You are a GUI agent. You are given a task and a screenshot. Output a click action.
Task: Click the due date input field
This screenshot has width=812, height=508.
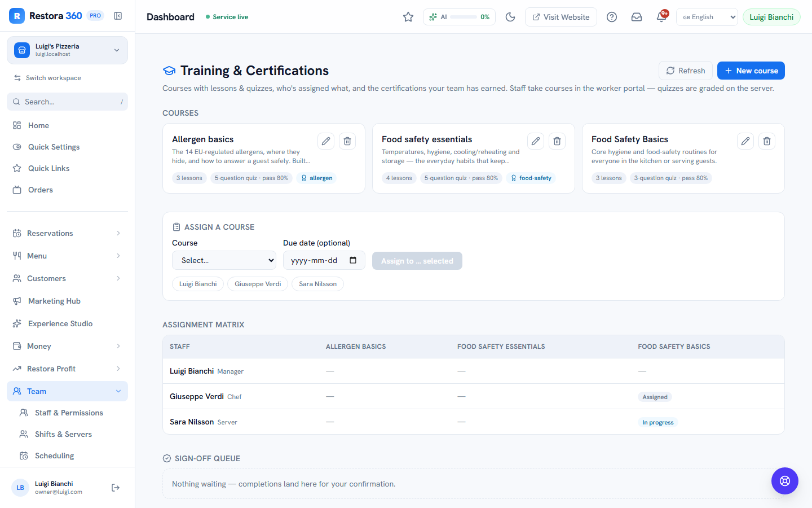pos(324,260)
